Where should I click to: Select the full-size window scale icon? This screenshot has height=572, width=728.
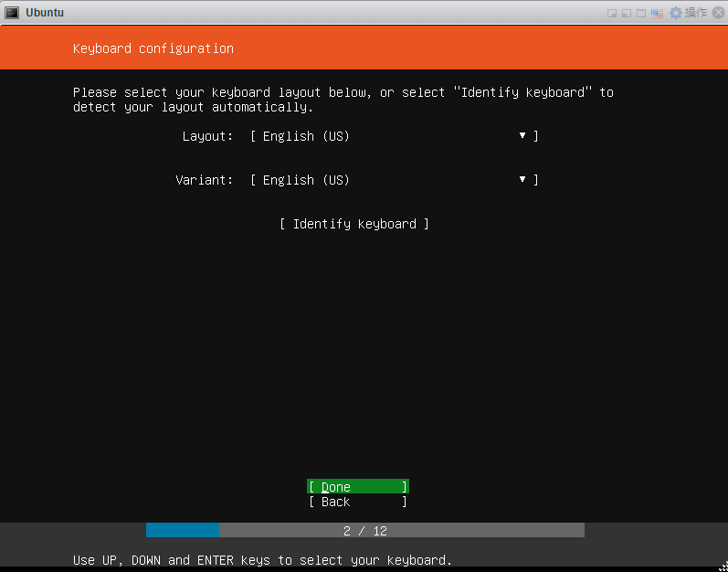(641, 13)
